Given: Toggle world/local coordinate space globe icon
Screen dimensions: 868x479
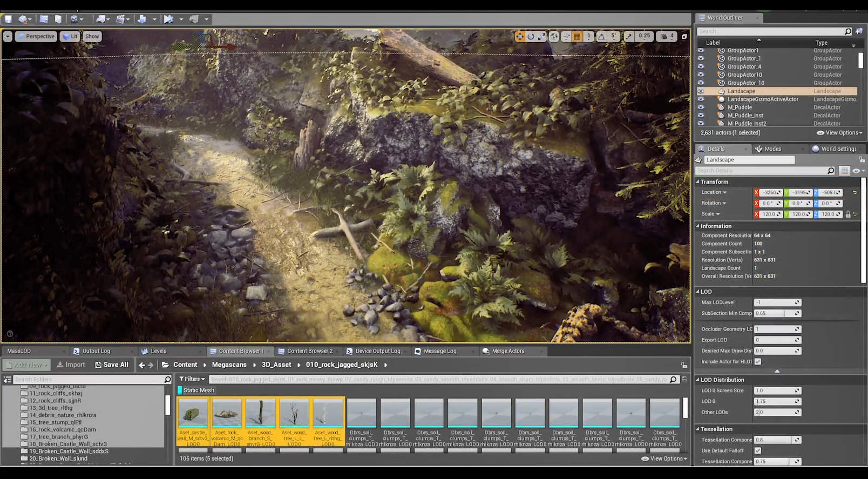Looking at the screenshot, I should coord(554,36).
